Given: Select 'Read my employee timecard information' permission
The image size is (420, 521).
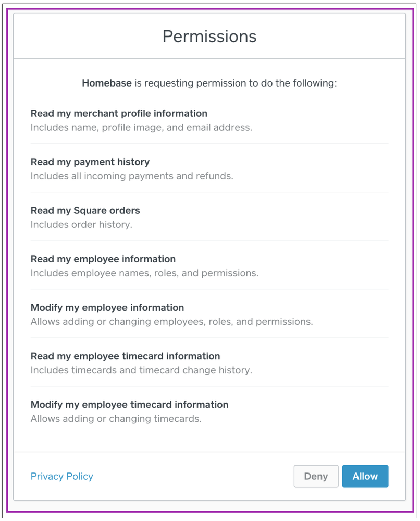Looking at the screenshot, I should (x=125, y=356).
